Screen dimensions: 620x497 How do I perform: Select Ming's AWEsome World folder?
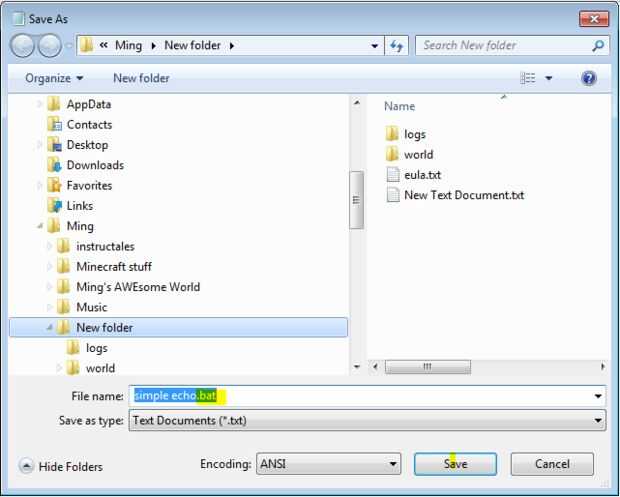click(138, 287)
